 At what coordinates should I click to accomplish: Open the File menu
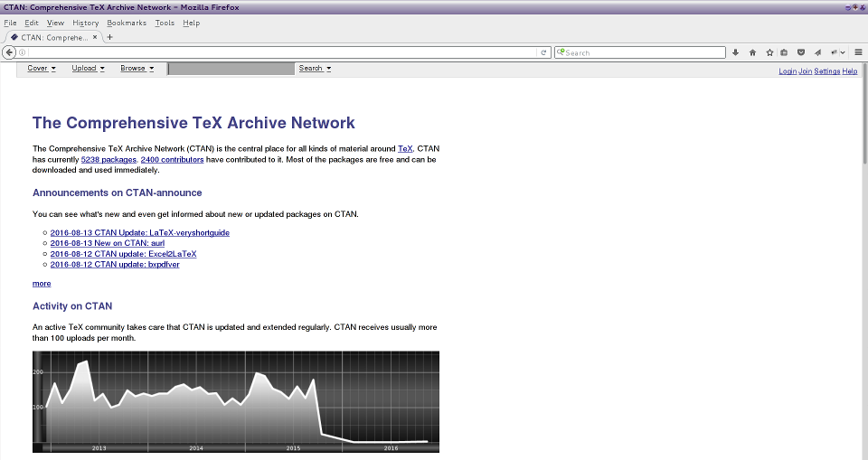tap(10, 23)
